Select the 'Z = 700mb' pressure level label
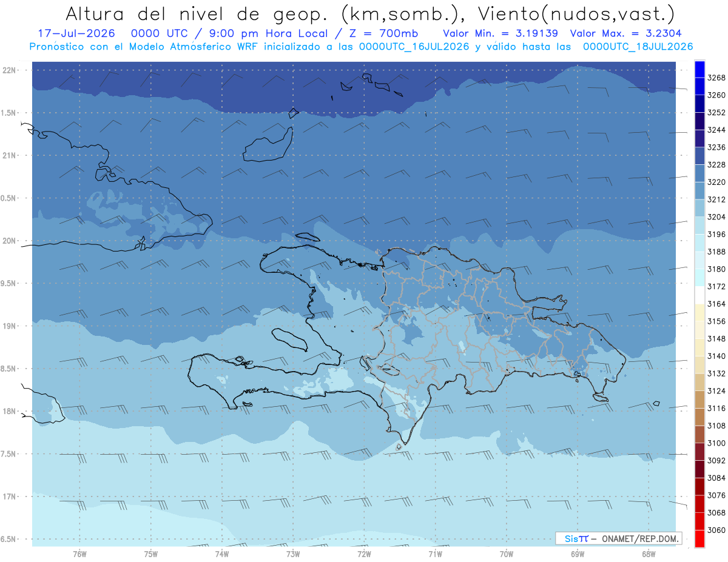 [x=382, y=33]
